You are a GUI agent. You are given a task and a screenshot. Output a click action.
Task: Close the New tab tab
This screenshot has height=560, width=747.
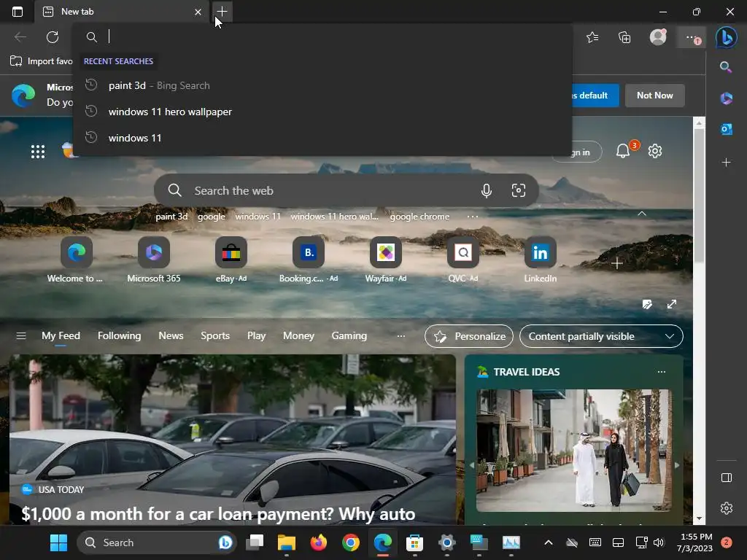(x=198, y=12)
